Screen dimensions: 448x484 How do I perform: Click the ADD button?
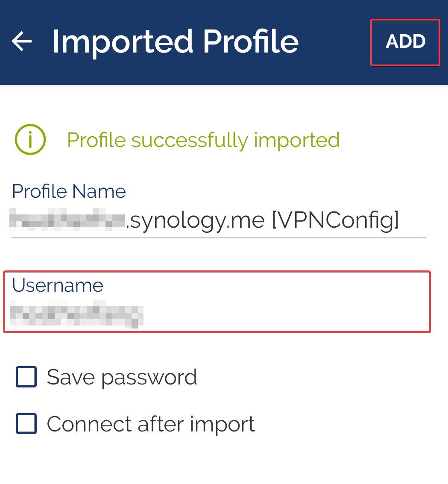405,41
